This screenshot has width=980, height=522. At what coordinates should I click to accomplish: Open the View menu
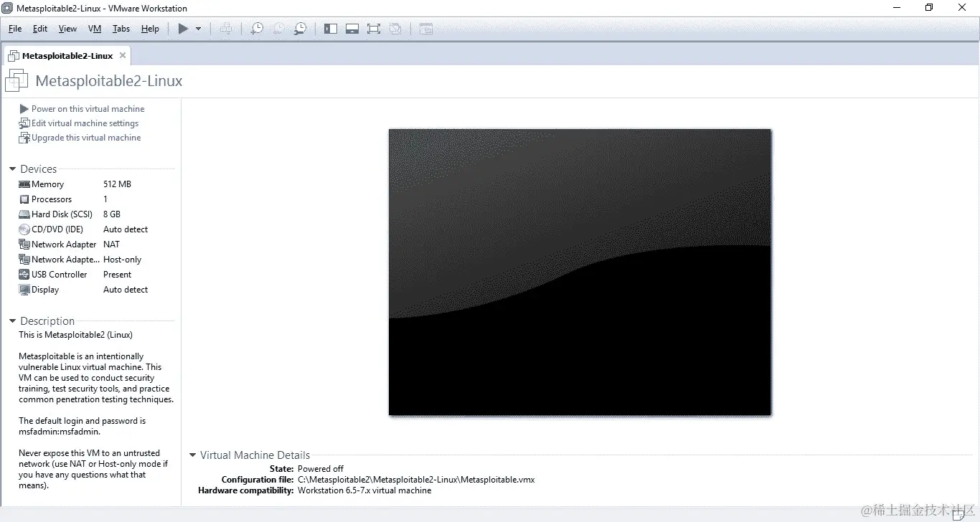coord(67,29)
